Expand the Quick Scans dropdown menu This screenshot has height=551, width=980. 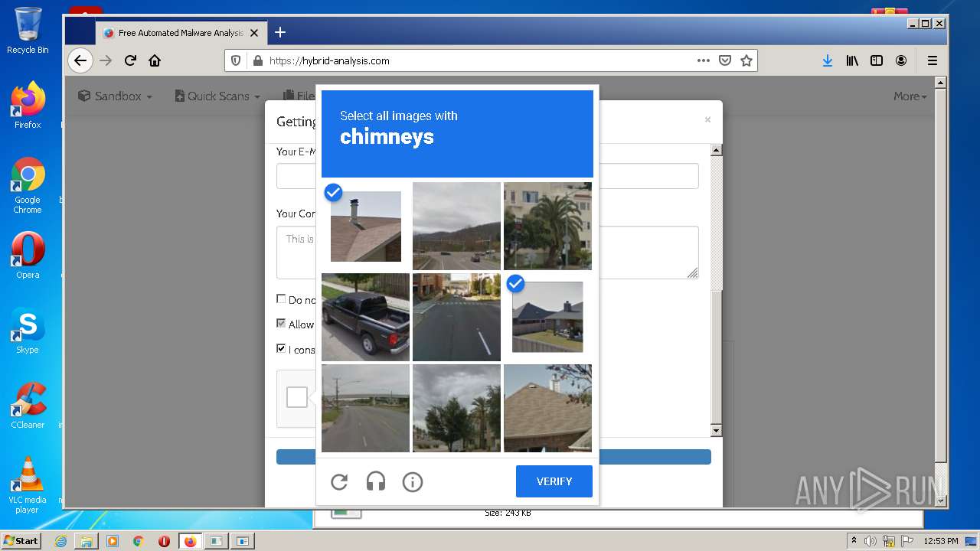coord(217,96)
